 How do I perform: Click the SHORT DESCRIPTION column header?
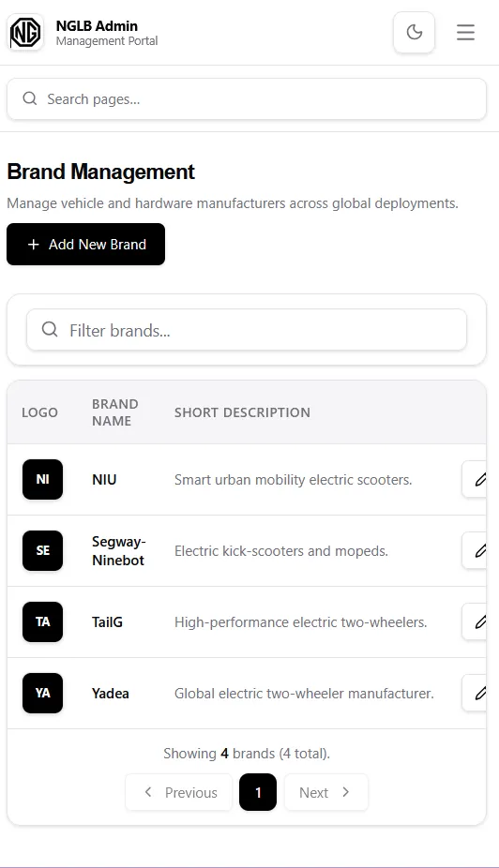pyautogui.click(x=242, y=412)
